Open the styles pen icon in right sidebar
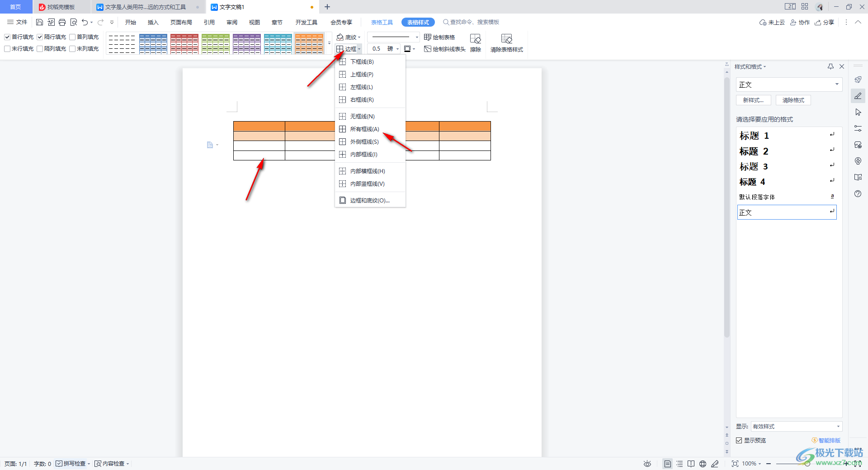Image resolution: width=868 pixels, height=470 pixels. (858, 96)
